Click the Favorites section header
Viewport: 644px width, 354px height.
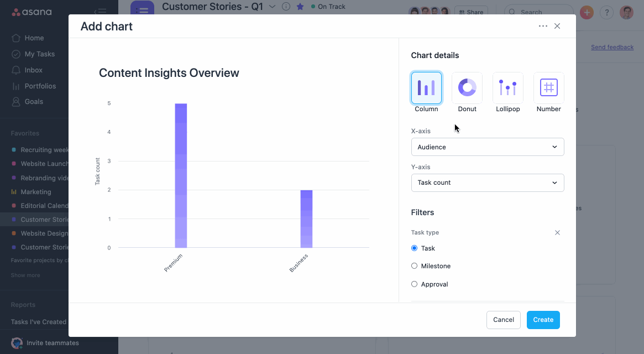coord(25,133)
